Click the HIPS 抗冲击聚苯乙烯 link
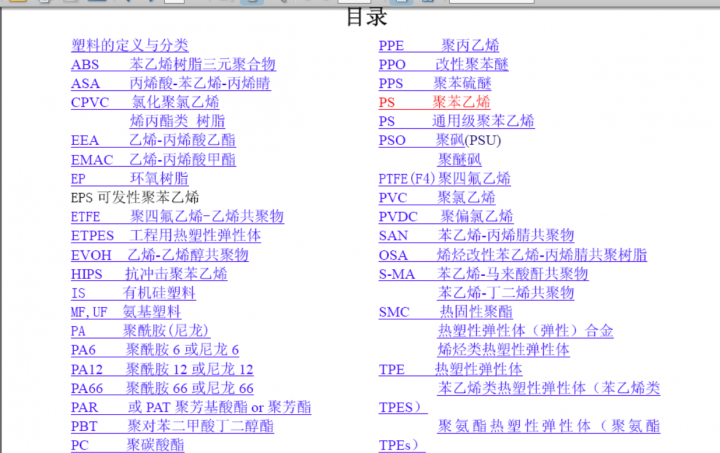720x453 pixels. coord(149,273)
